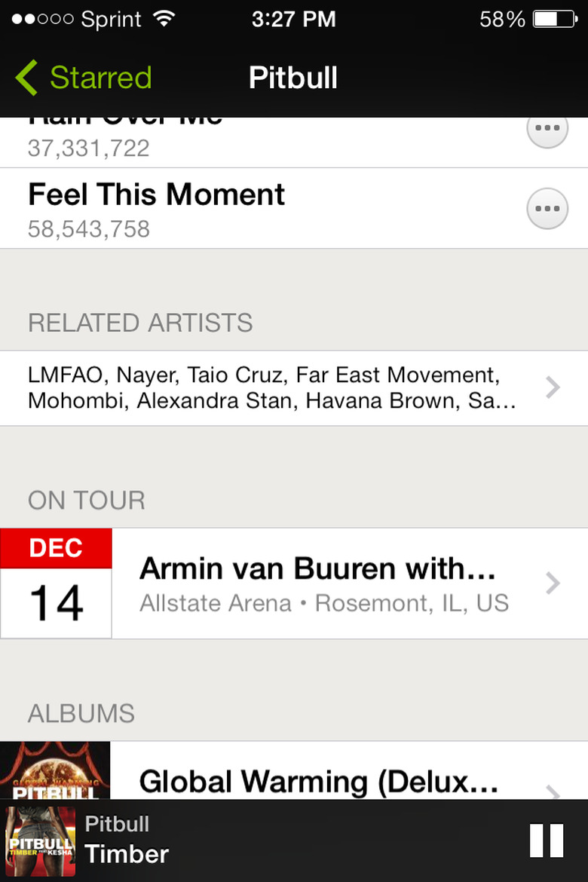Tap the DEC 14 calendar date icon

pyautogui.click(x=56, y=583)
